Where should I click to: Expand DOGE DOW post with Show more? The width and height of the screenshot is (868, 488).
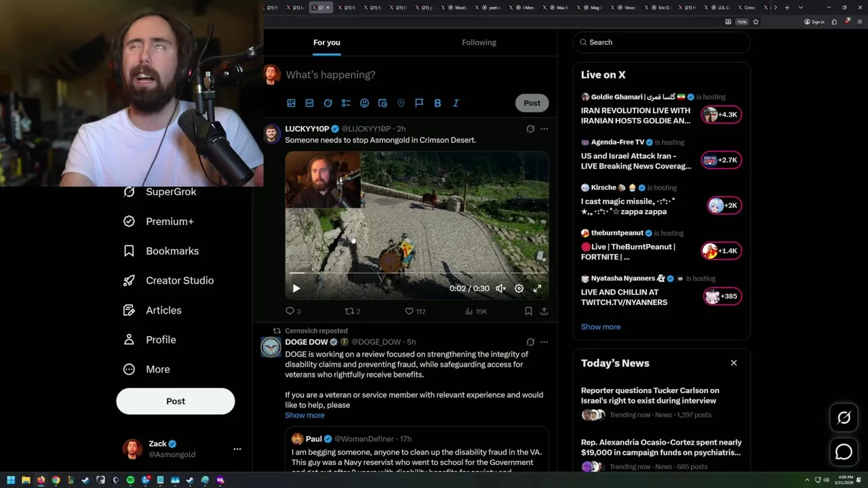(x=304, y=415)
